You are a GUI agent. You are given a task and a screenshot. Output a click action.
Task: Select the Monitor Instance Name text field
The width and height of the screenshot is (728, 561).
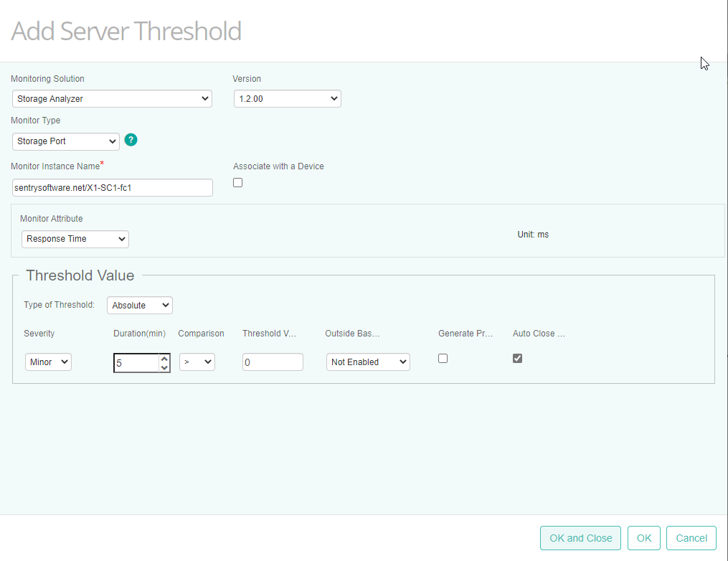[112, 187]
